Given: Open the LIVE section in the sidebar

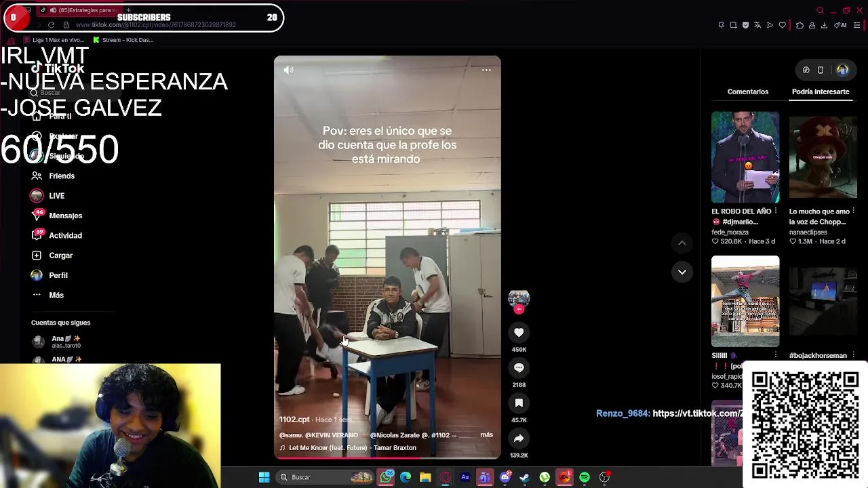Looking at the screenshot, I should (47, 196).
